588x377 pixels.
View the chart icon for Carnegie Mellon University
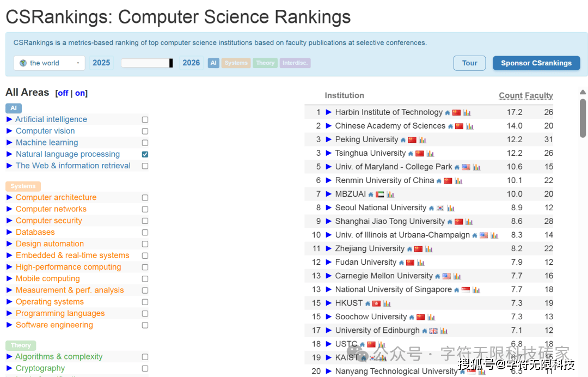pos(457,276)
